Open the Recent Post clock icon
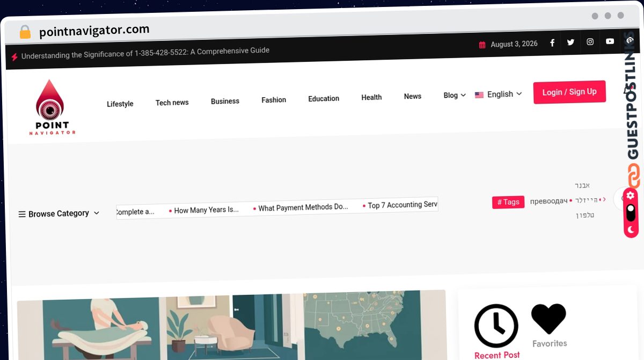The height and width of the screenshot is (360, 644). click(496, 326)
